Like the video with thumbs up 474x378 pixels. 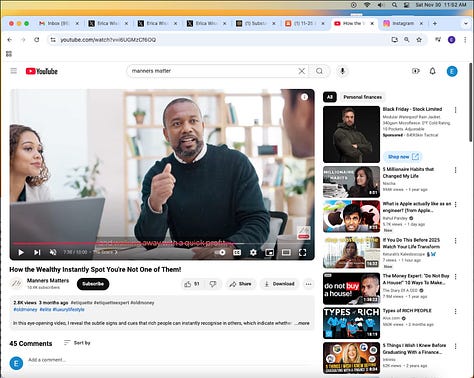click(192, 284)
